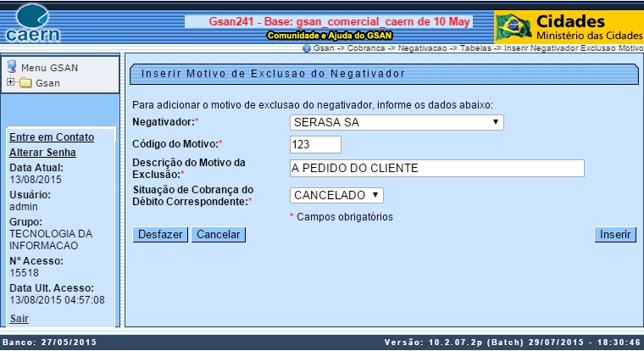Click the Menu GSAN computer icon

point(12,67)
